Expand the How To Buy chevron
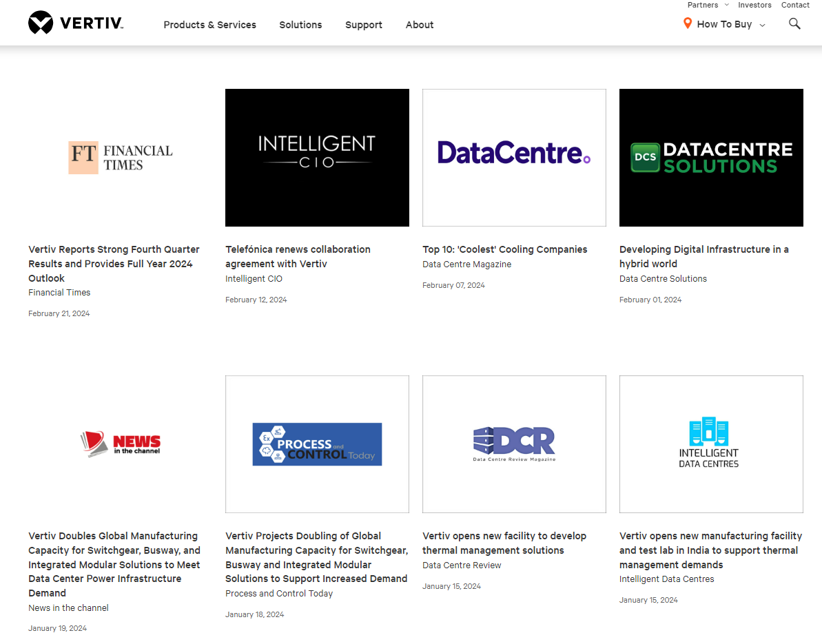The width and height of the screenshot is (822, 644). (x=762, y=25)
